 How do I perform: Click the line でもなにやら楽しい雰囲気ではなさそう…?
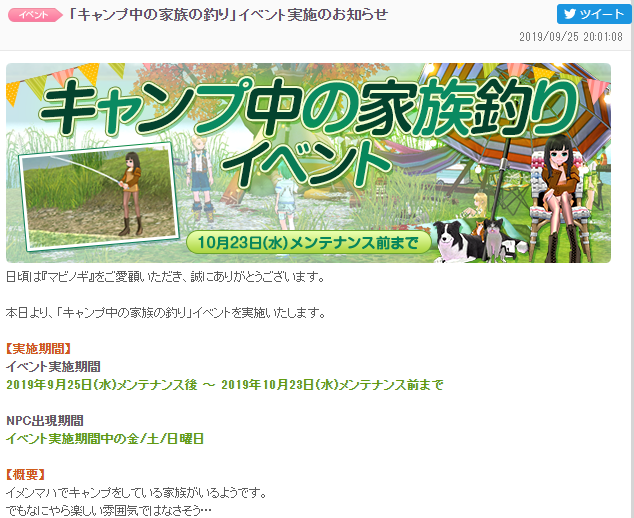coord(109,510)
